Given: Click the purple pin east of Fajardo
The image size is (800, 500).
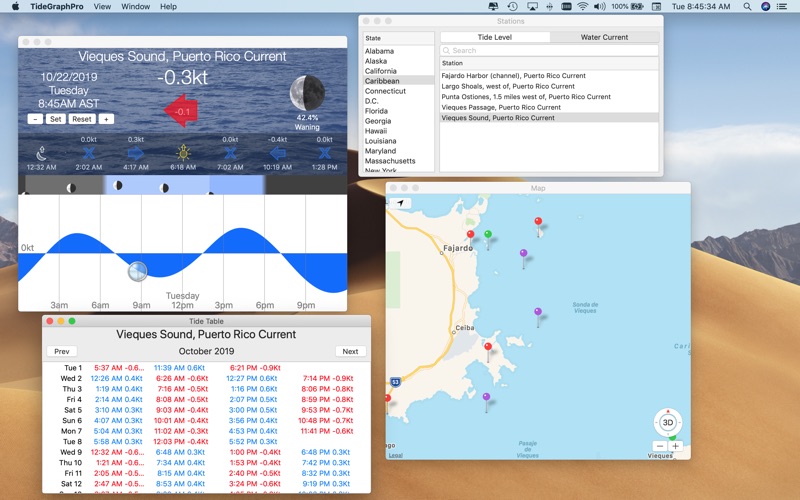Looking at the screenshot, I should (523, 253).
